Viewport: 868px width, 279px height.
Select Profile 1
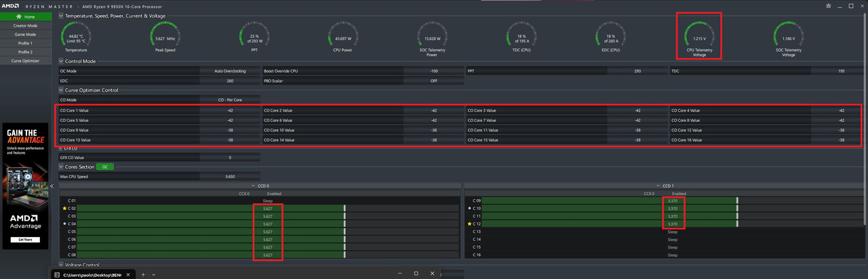coord(26,43)
